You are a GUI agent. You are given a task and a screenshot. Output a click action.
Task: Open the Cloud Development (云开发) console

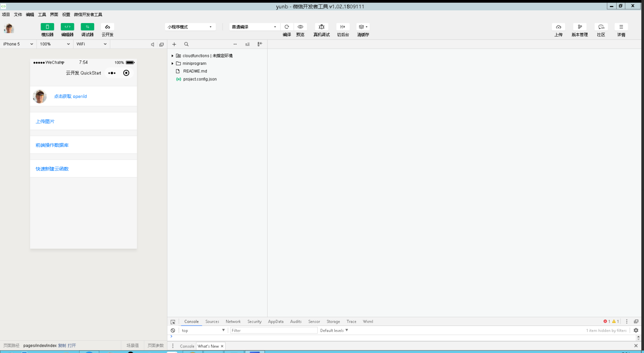[107, 27]
